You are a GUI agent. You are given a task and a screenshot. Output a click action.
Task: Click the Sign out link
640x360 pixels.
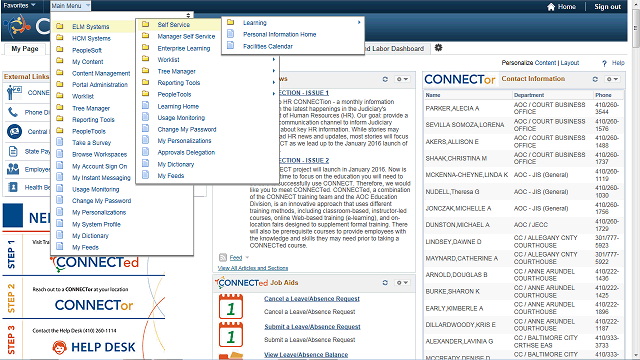[x=607, y=7]
